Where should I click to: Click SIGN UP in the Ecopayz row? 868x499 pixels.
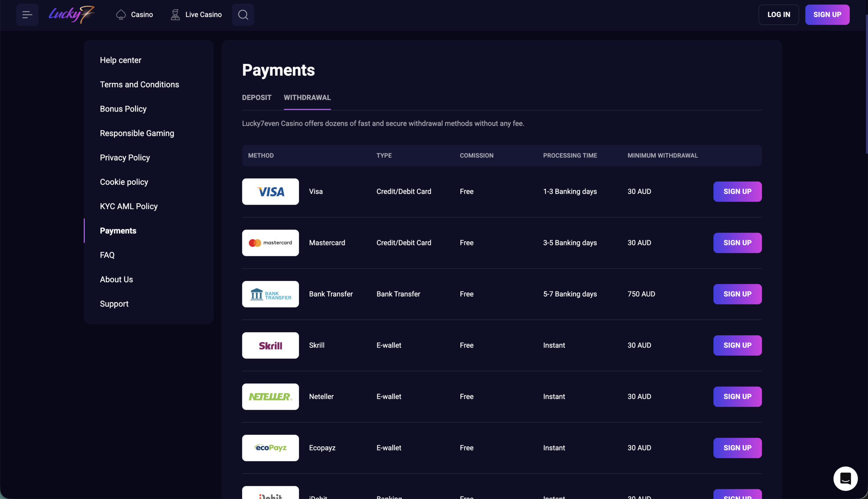pos(737,448)
